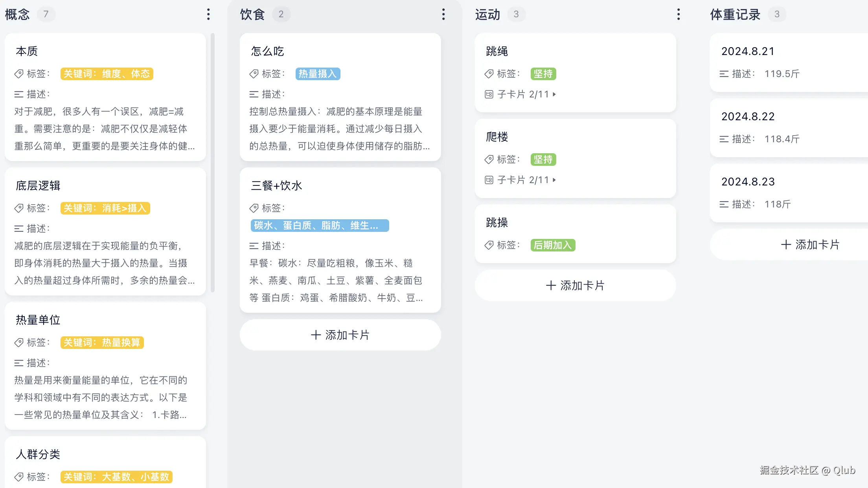
Task: Click tag icon on 本质 card
Action: tap(19, 74)
